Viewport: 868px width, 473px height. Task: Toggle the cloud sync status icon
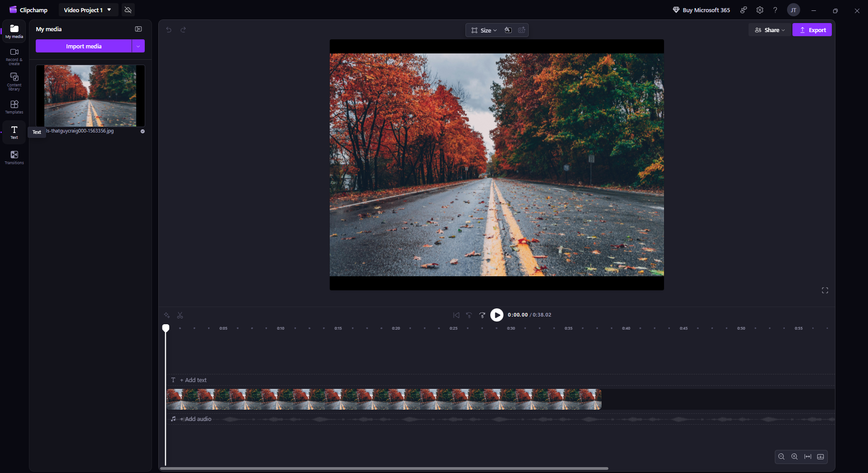(x=128, y=10)
